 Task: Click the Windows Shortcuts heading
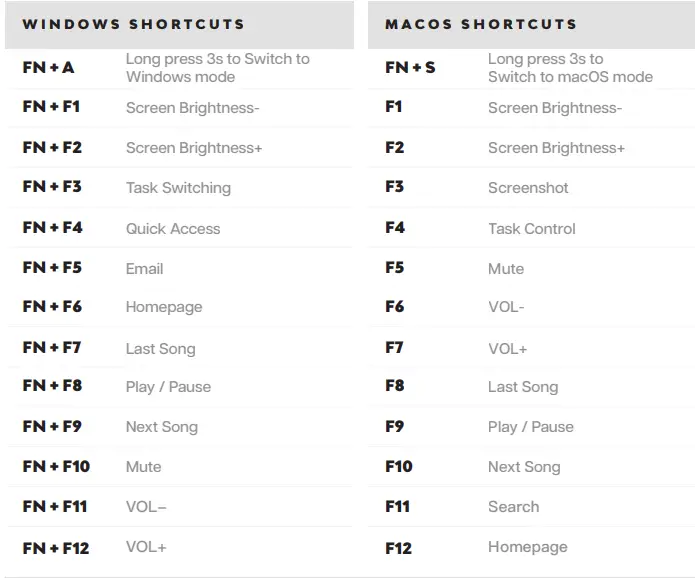pos(133,24)
